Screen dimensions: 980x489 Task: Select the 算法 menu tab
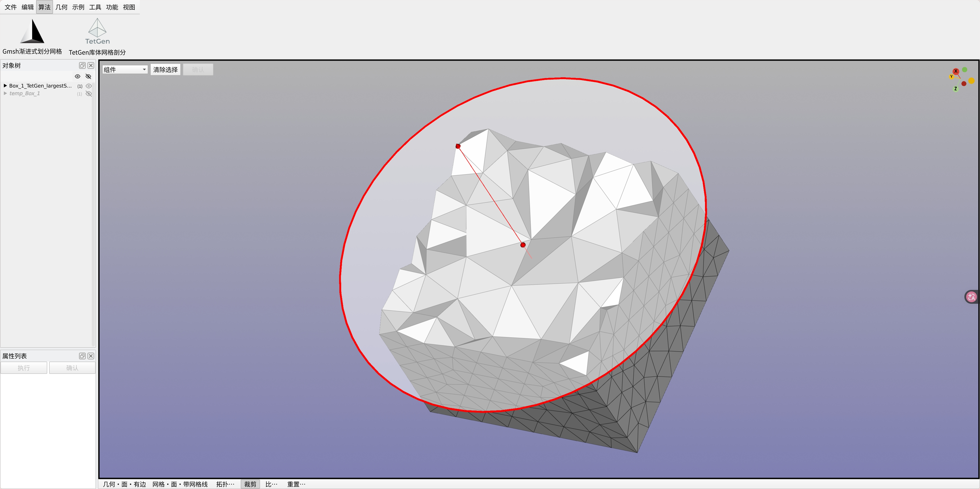pos(45,7)
